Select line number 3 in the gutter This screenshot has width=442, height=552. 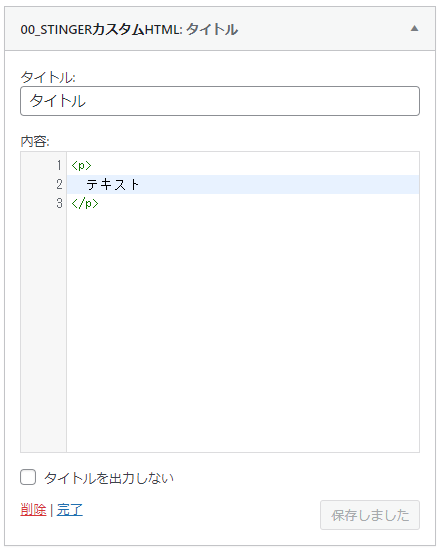(x=59, y=203)
